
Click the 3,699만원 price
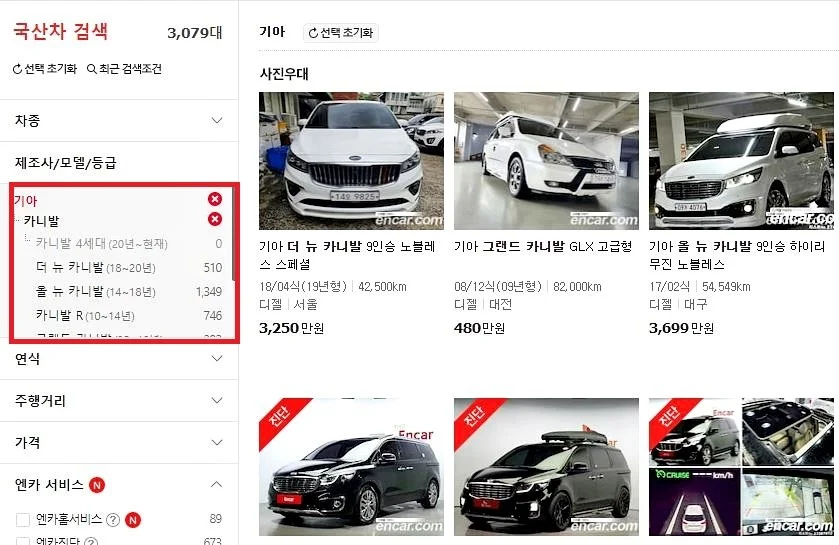[x=682, y=328]
